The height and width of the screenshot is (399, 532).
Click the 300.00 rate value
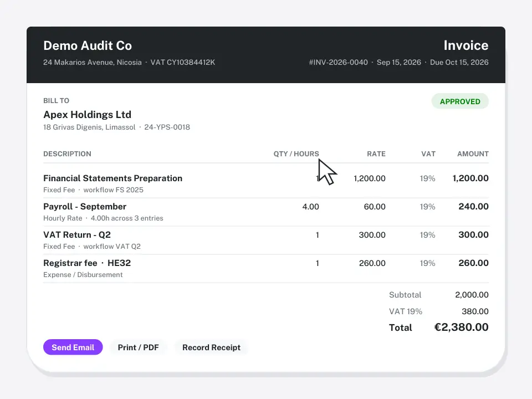pyautogui.click(x=372, y=235)
